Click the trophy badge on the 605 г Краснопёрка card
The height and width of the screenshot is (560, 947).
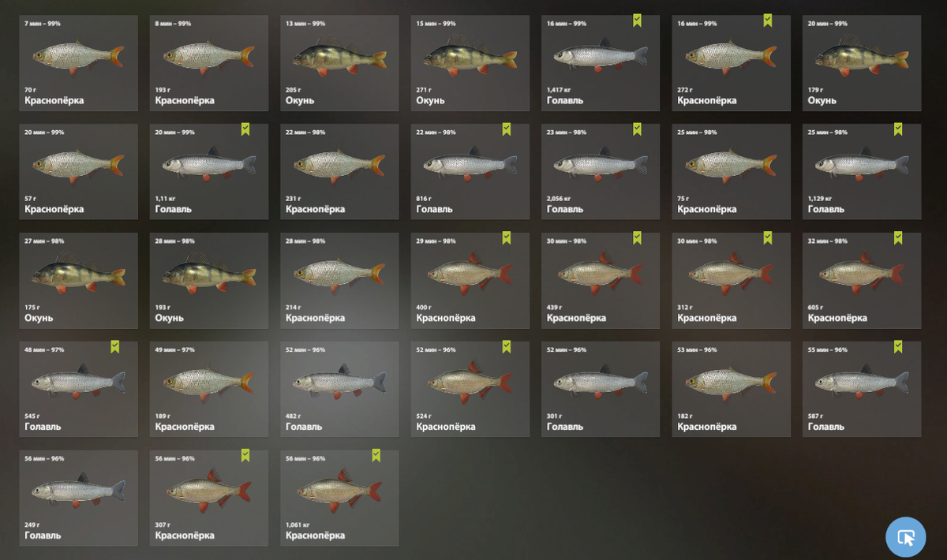pyautogui.click(x=898, y=238)
